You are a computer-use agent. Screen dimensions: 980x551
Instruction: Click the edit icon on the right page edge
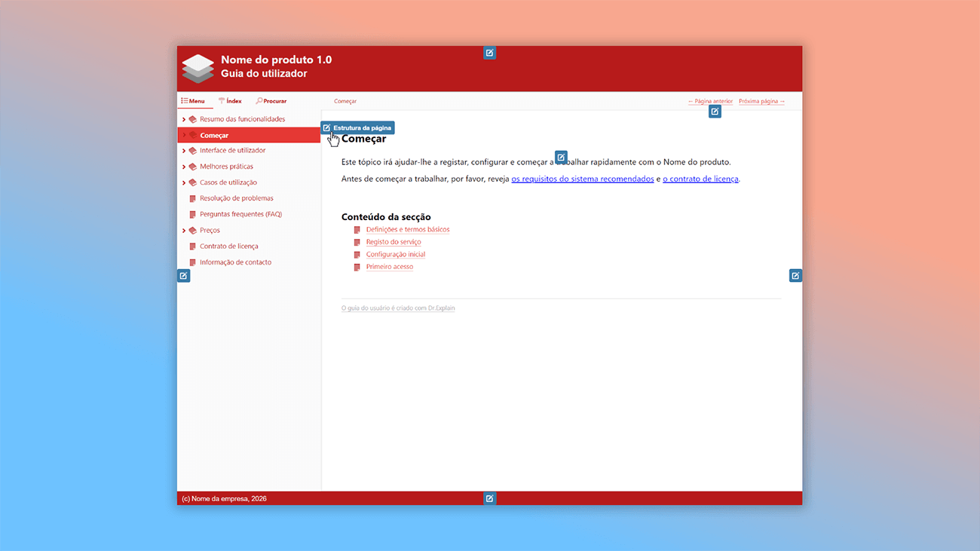coord(795,276)
